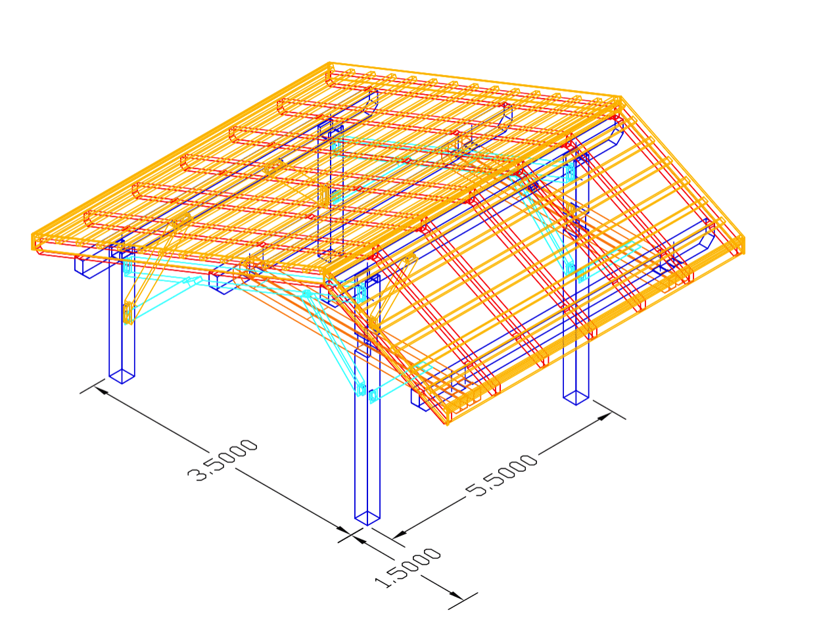This screenshot has height=631, width=840.
Task: Select the 3.5000 dimension text
Action: [x=223, y=461]
